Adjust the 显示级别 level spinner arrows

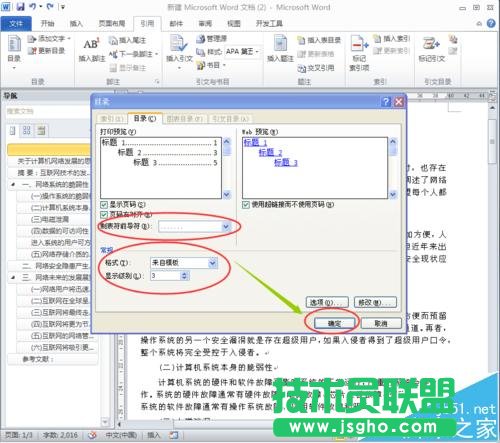click(x=184, y=276)
